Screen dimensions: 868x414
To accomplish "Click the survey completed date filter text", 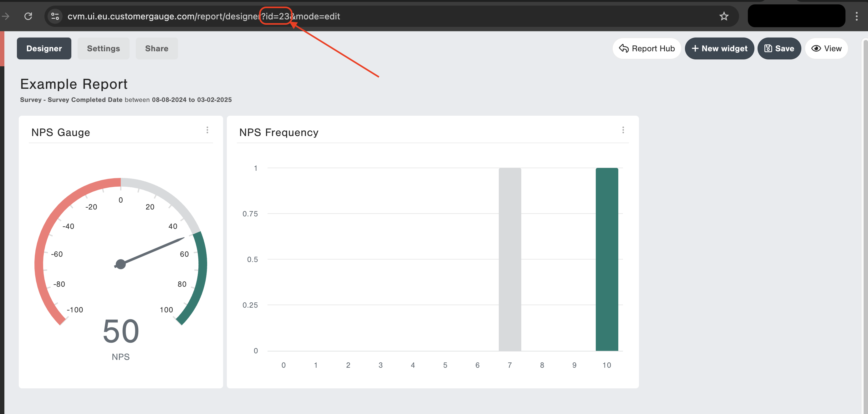I will (126, 100).
